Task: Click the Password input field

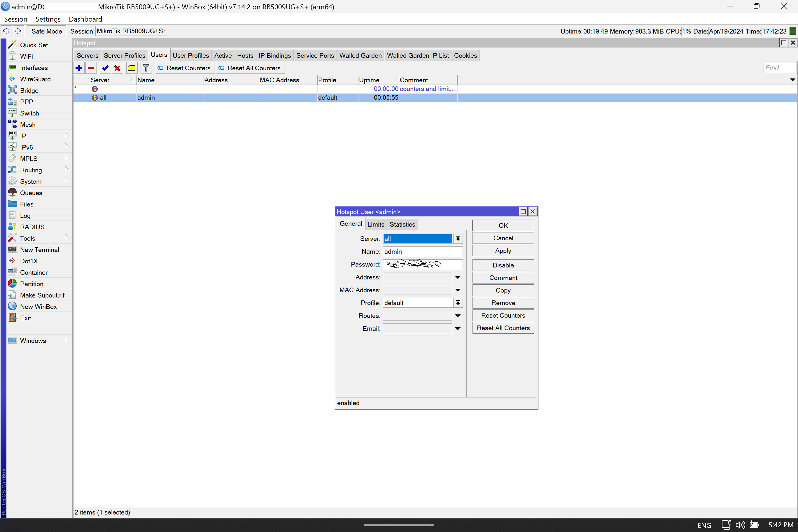Action: pyautogui.click(x=423, y=264)
